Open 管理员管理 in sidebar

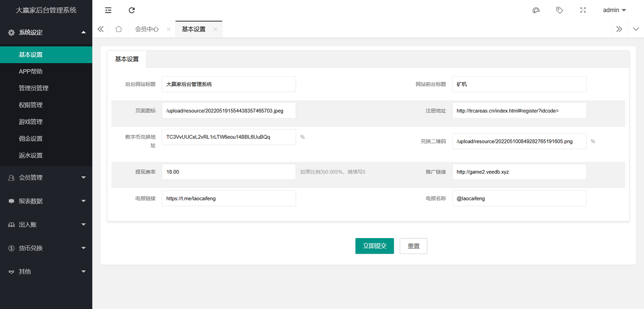tap(34, 88)
